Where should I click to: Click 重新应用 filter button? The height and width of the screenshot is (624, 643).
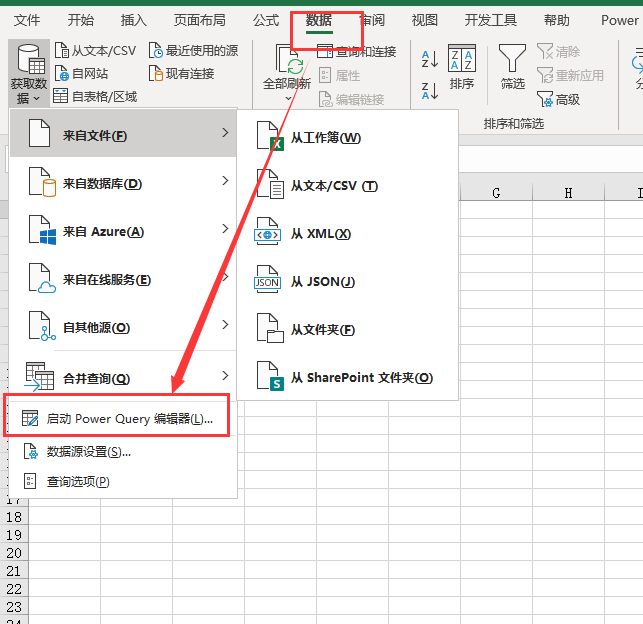(570, 75)
